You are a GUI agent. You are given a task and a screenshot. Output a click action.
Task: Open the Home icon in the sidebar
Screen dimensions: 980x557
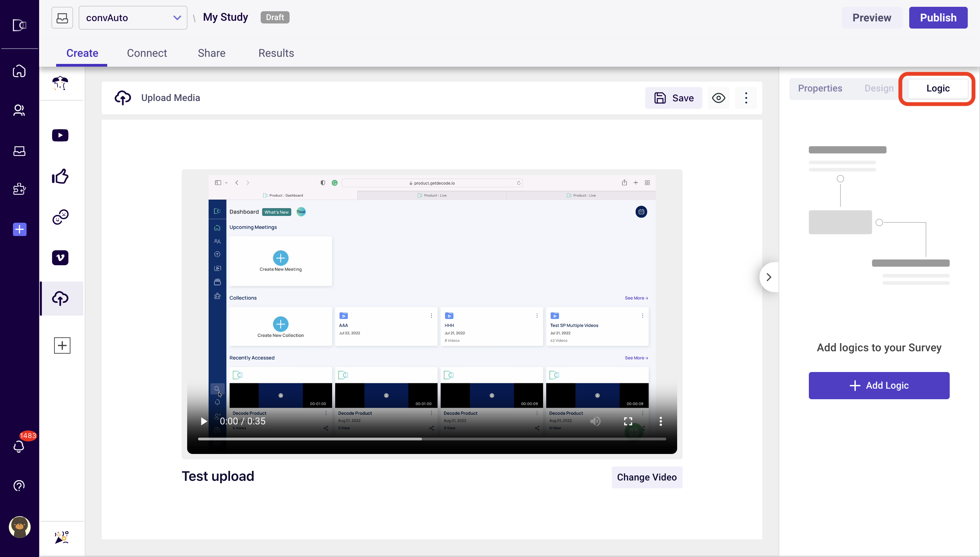pos(19,71)
